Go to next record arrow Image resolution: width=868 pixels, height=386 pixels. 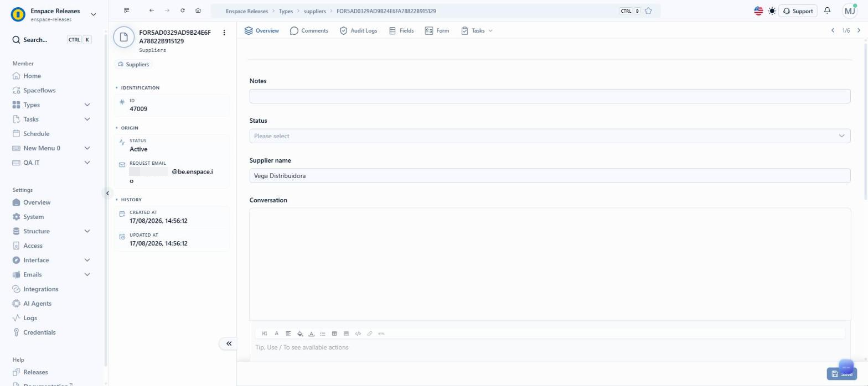(x=859, y=30)
